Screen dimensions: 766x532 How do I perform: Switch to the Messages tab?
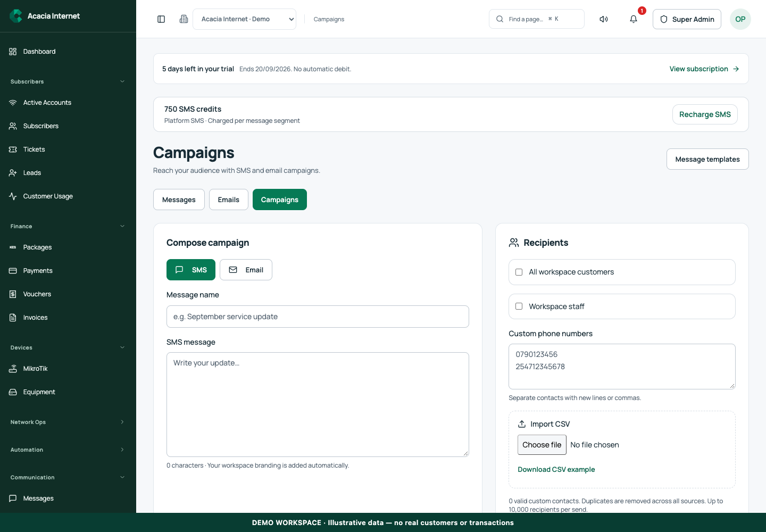179,199
